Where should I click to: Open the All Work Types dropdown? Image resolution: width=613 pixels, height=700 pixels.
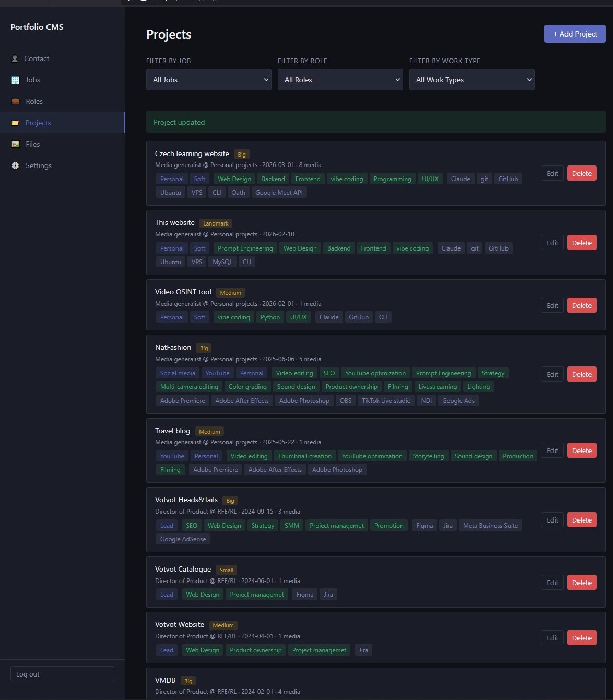(x=471, y=80)
